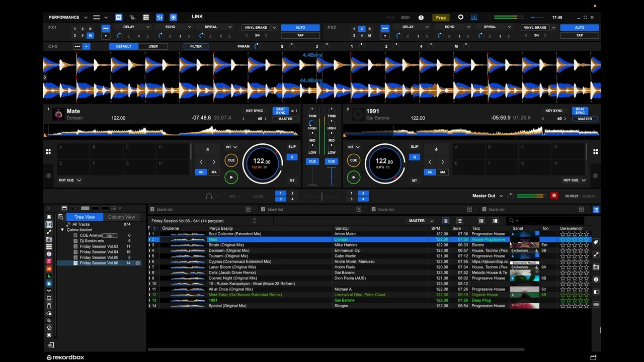Adjust deck 2 channel fader
The image size is (644, 362).
[x=331, y=177]
